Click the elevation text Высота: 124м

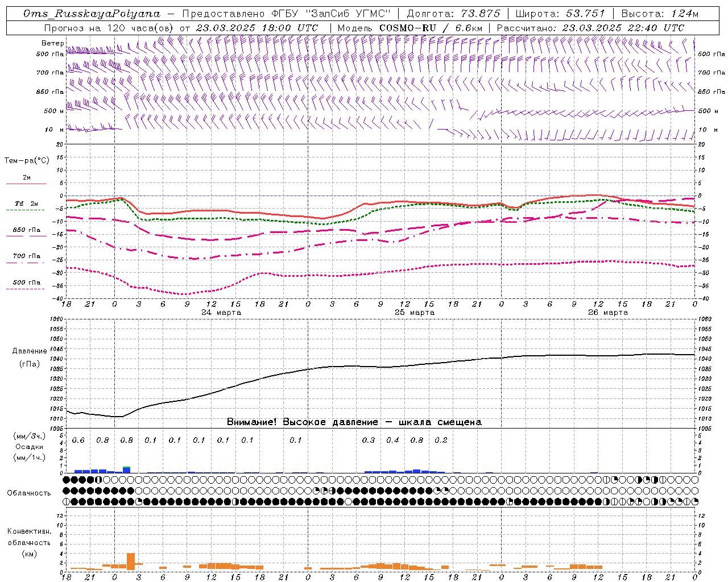click(660, 14)
